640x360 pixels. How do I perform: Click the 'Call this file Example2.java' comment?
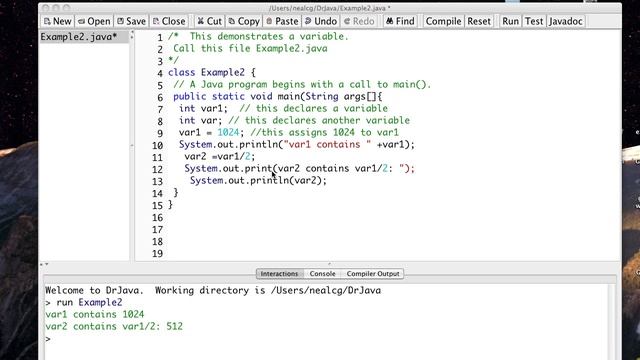(x=250, y=49)
